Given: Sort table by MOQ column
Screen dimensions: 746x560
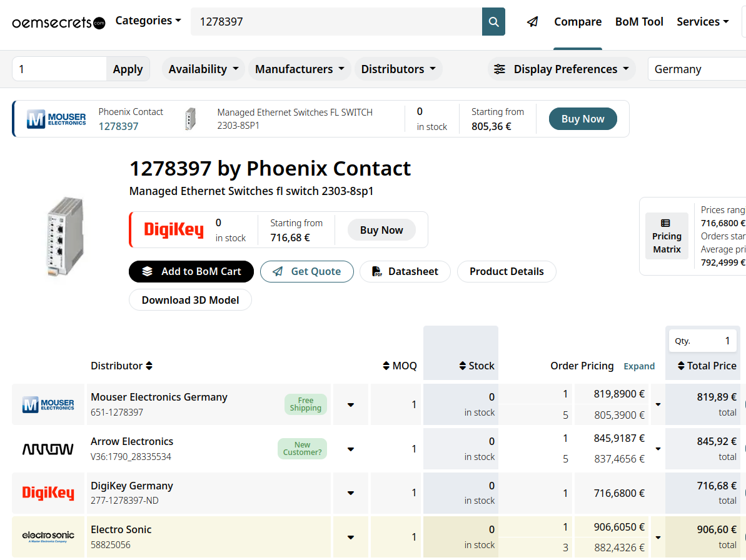Looking at the screenshot, I should (400, 366).
